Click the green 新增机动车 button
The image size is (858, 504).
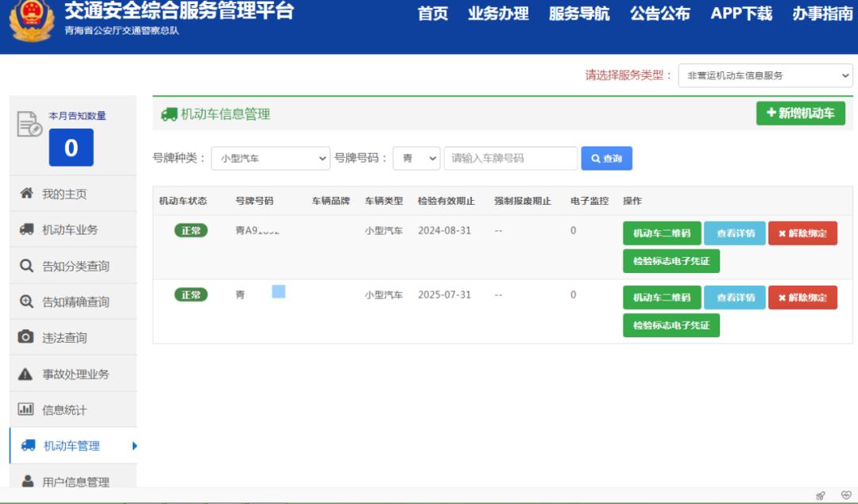[800, 113]
